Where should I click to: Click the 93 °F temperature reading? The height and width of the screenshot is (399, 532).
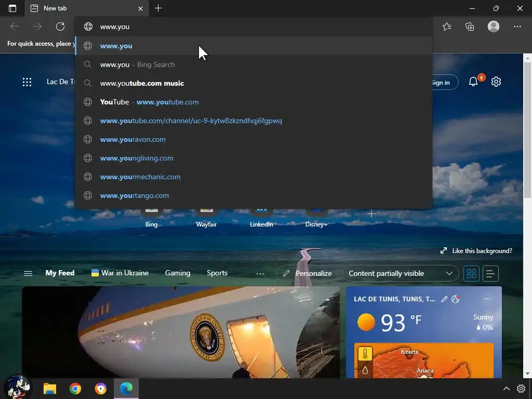pos(402,322)
